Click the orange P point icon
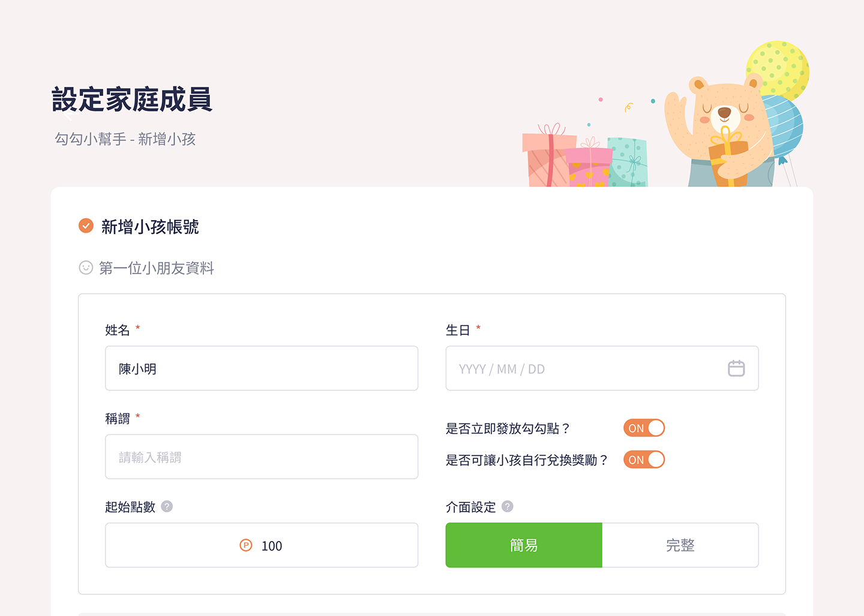Viewport: 864px width, 616px height. pos(246,545)
